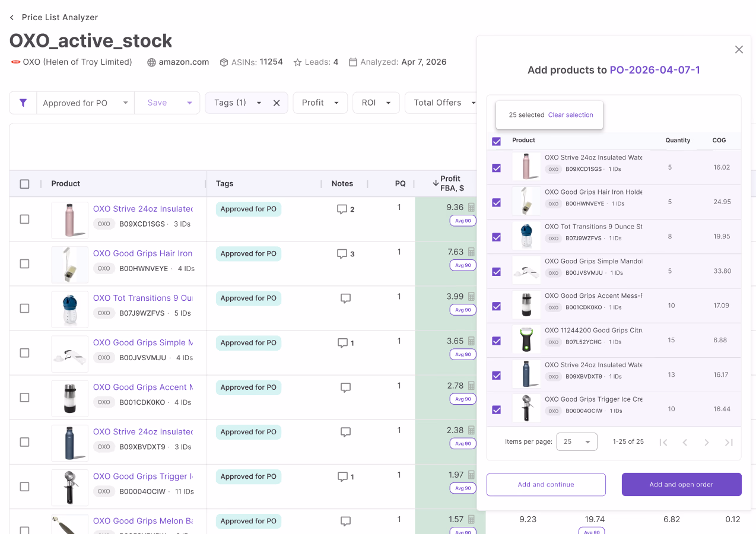Open the PO-2026-04-07-1 link
This screenshot has width=756, height=534.
(x=655, y=70)
